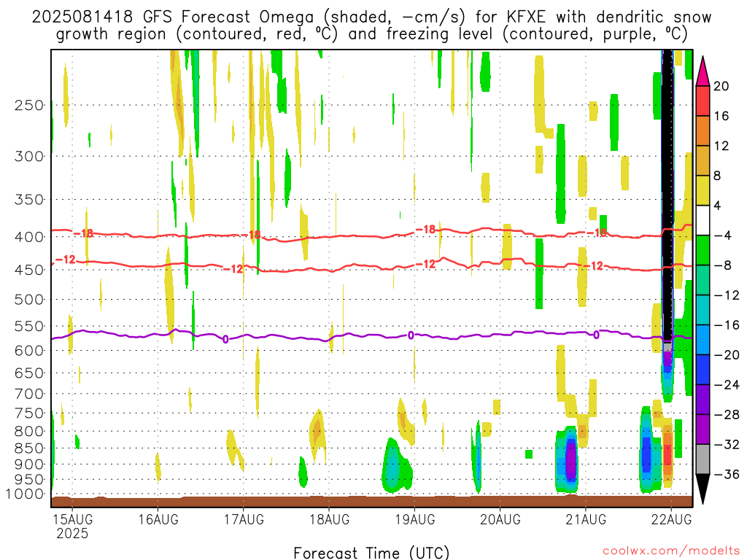This screenshot has height=560, width=747.
Task: Click the 19AUG date axis label
Action: tap(415, 518)
